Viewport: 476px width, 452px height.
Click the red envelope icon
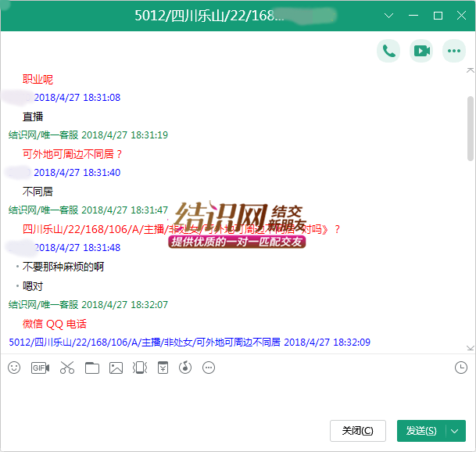pyautogui.click(x=163, y=368)
